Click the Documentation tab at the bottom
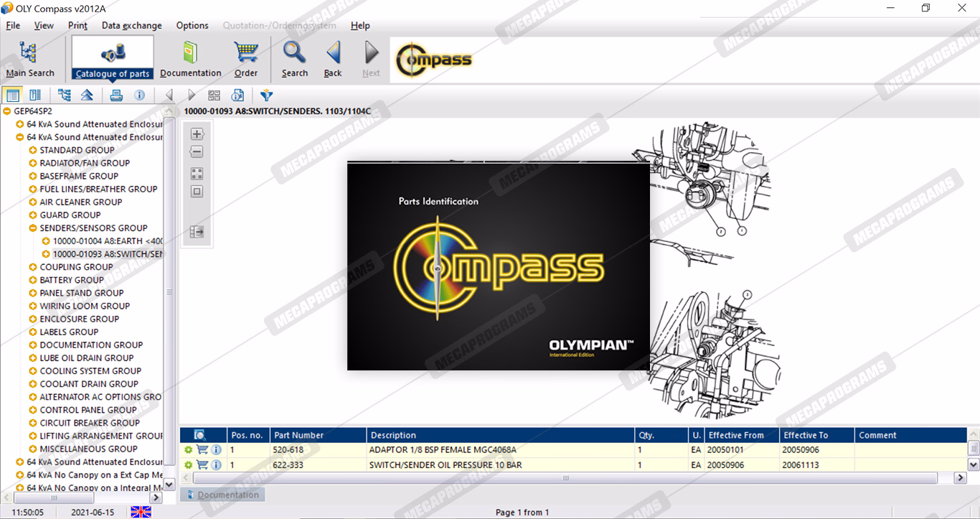 (222, 495)
